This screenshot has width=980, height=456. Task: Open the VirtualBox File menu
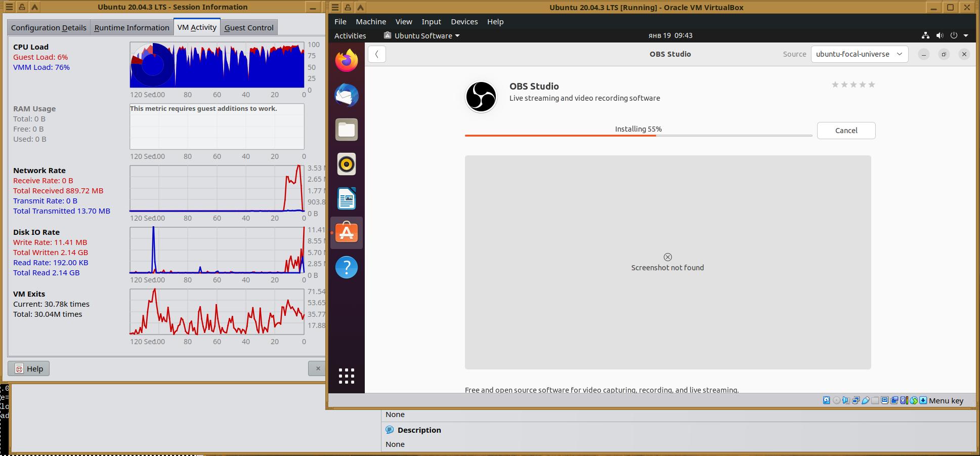tap(340, 22)
